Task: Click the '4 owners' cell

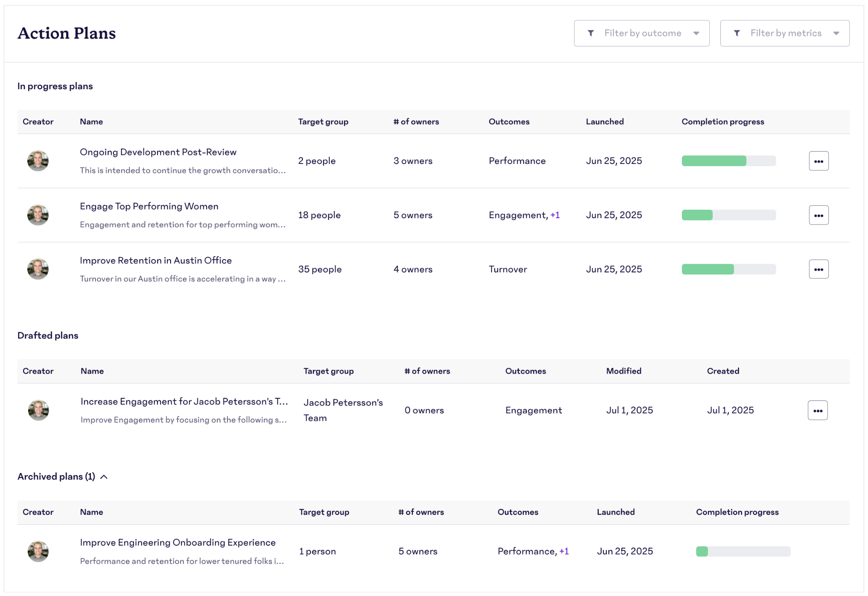Action: pos(413,269)
